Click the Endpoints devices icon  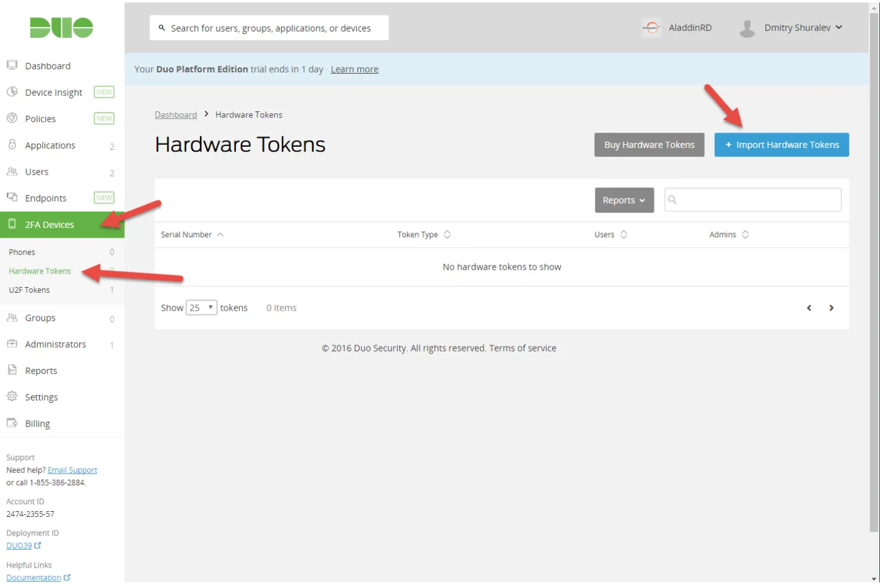12,197
